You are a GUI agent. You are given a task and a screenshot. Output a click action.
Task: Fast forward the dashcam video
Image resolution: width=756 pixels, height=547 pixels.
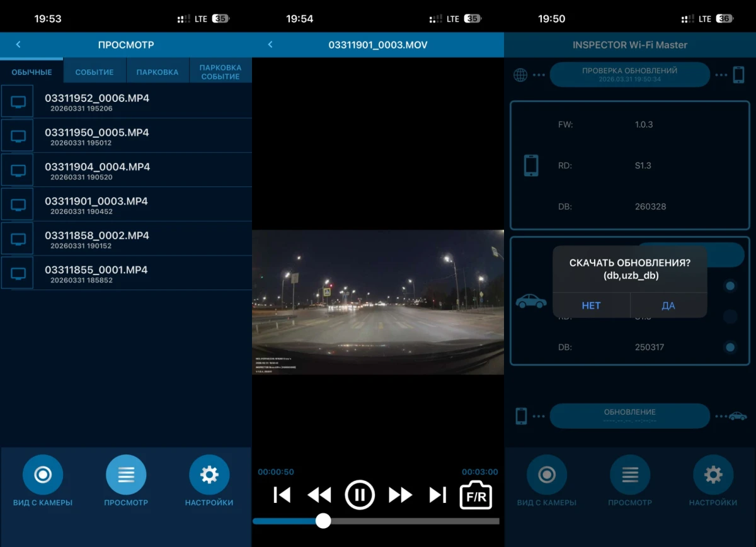400,495
